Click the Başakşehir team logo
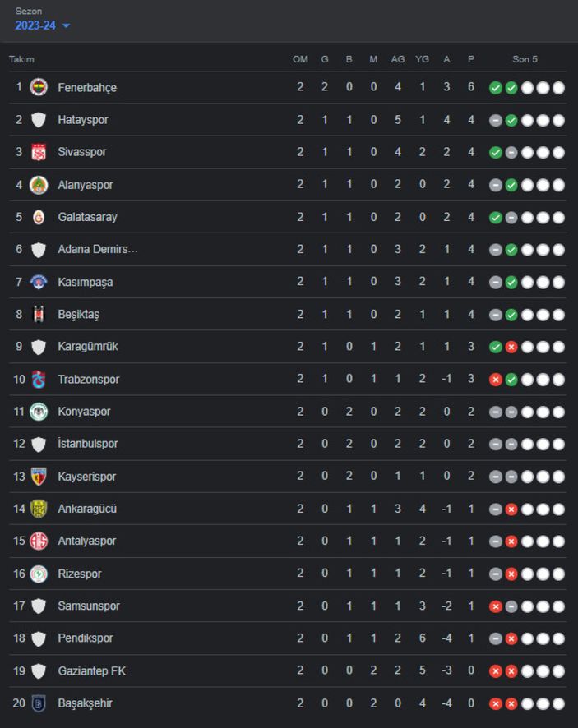The width and height of the screenshot is (578, 728). 39,703
